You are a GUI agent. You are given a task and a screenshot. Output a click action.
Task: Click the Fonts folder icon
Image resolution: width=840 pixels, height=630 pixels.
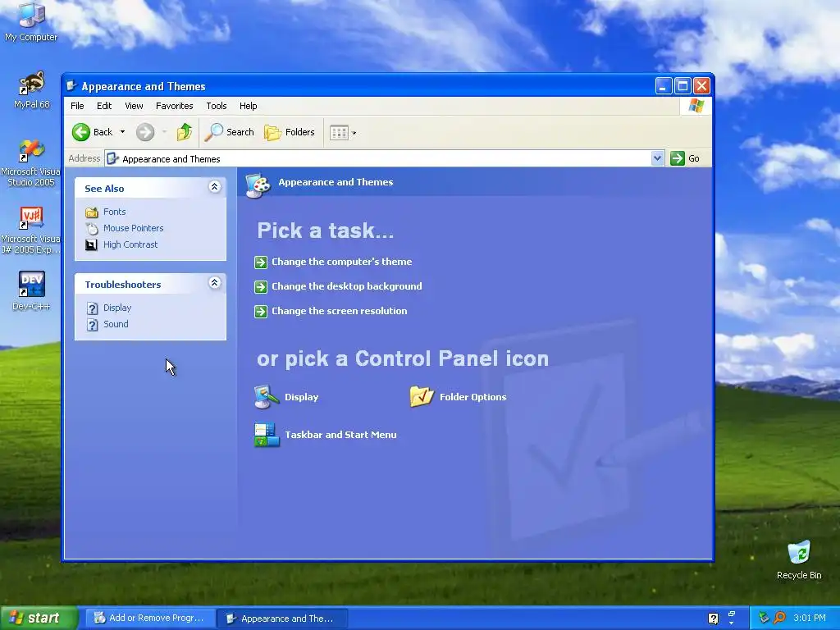(x=92, y=212)
